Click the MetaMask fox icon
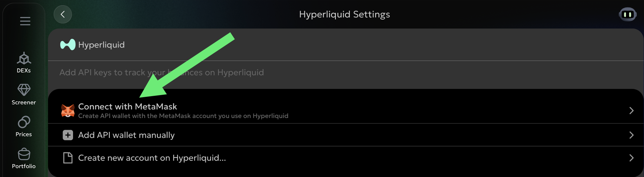The width and height of the screenshot is (644, 177). click(x=68, y=111)
